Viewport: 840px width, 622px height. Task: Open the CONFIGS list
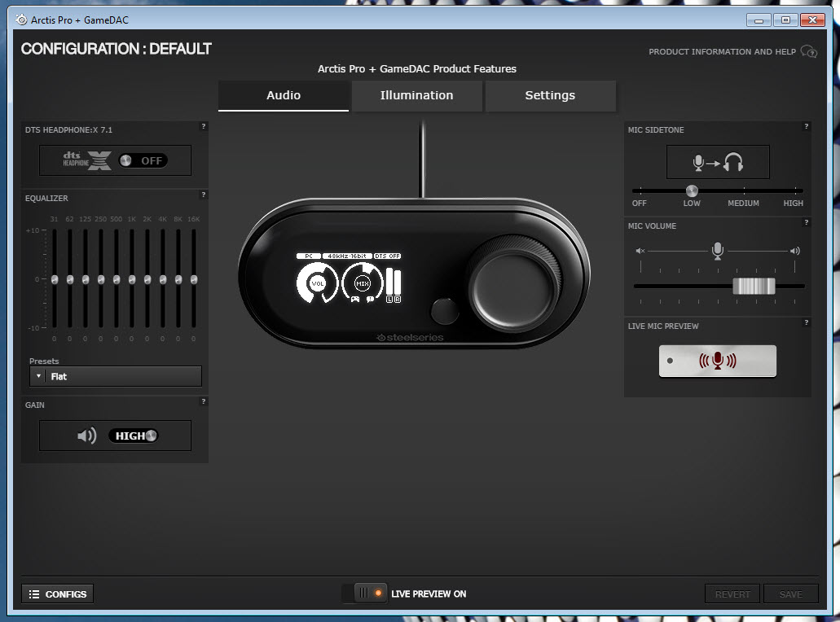(57, 594)
